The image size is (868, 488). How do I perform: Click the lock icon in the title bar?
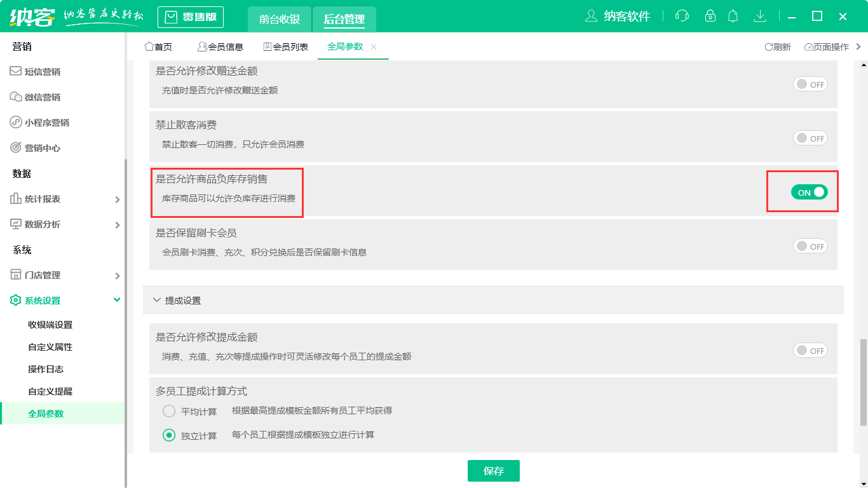[707, 16]
